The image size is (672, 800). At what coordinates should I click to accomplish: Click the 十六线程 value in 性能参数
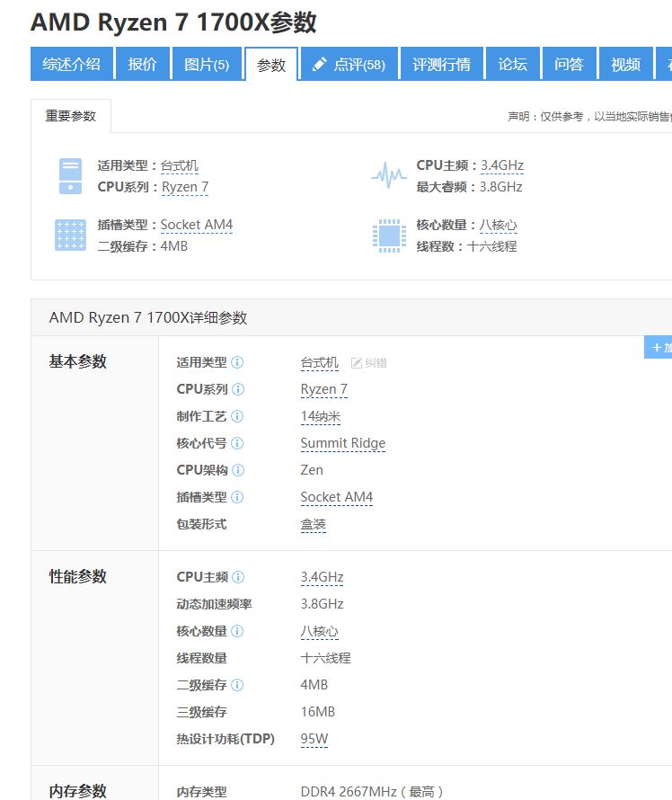point(326,658)
